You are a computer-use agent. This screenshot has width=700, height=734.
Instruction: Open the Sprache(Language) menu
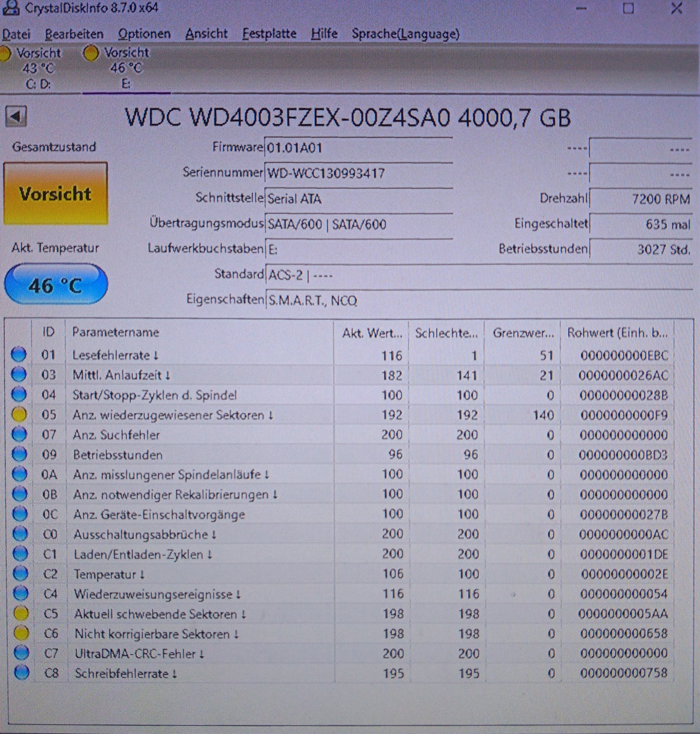click(x=405, y=34)
